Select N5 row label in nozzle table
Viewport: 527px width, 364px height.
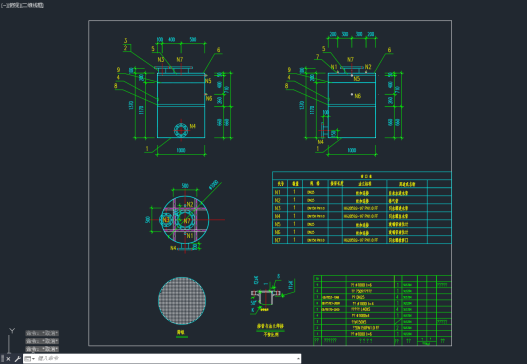click(x=278, y=224)
